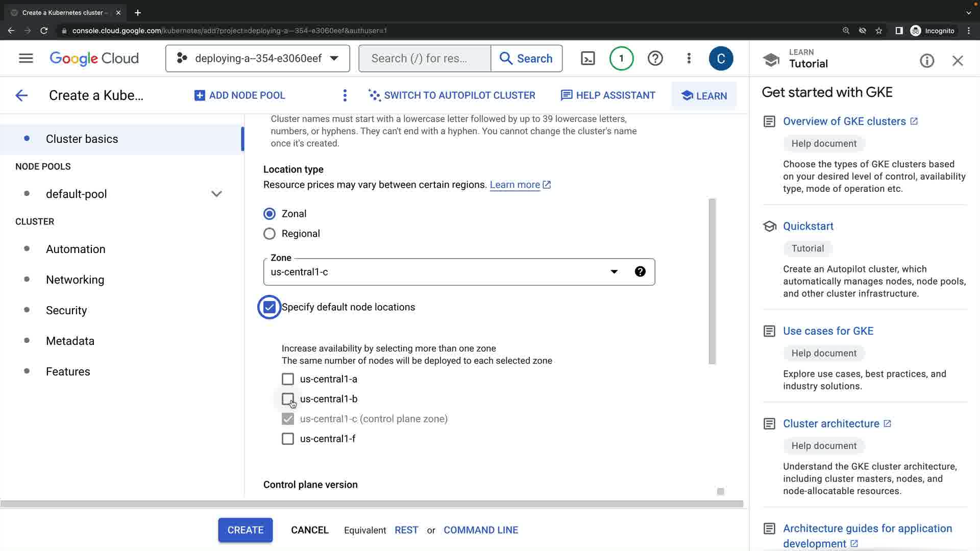Open the Command Line equivalent link

(x=480, y=530)
